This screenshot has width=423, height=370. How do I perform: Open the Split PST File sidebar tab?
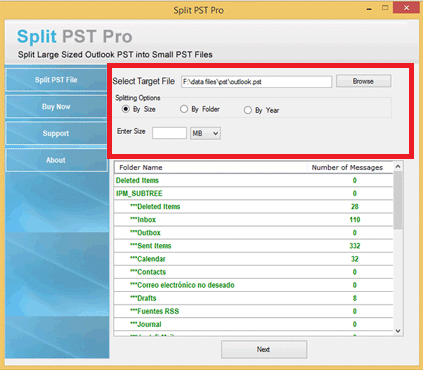(56, 80)
